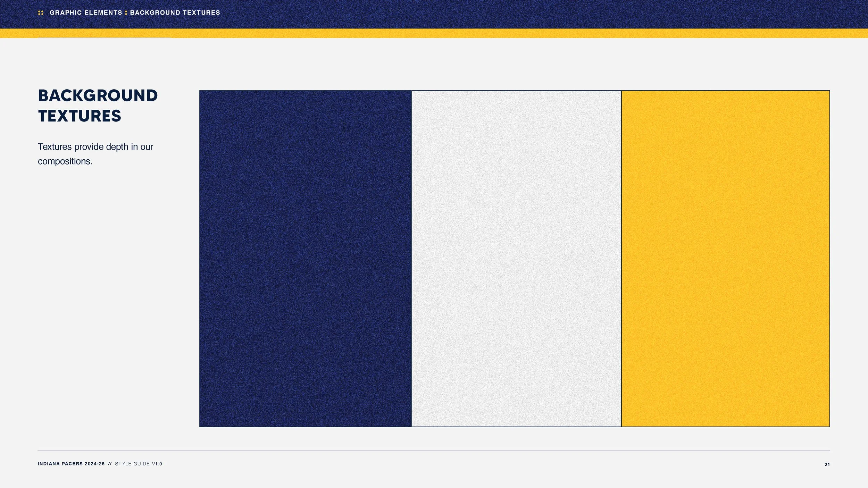The image size is (868, 488).
Task: Click the thin footer divider line
Action: click(x=434, y=450)
